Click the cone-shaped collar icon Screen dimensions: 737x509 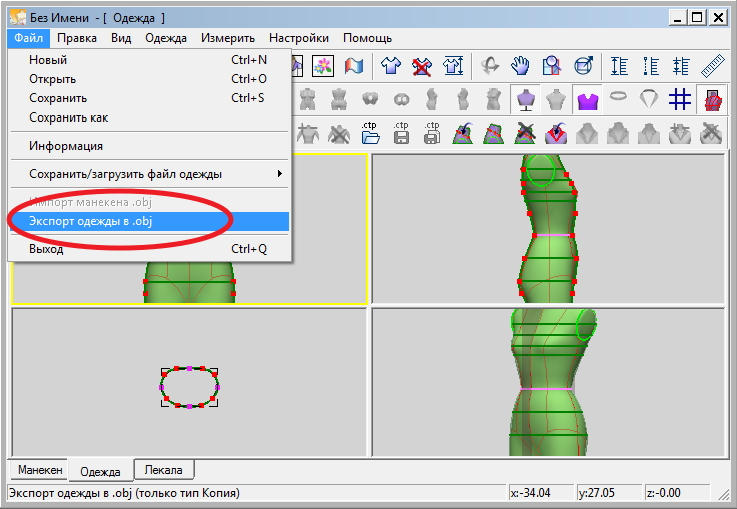click(x=649, y=99)
